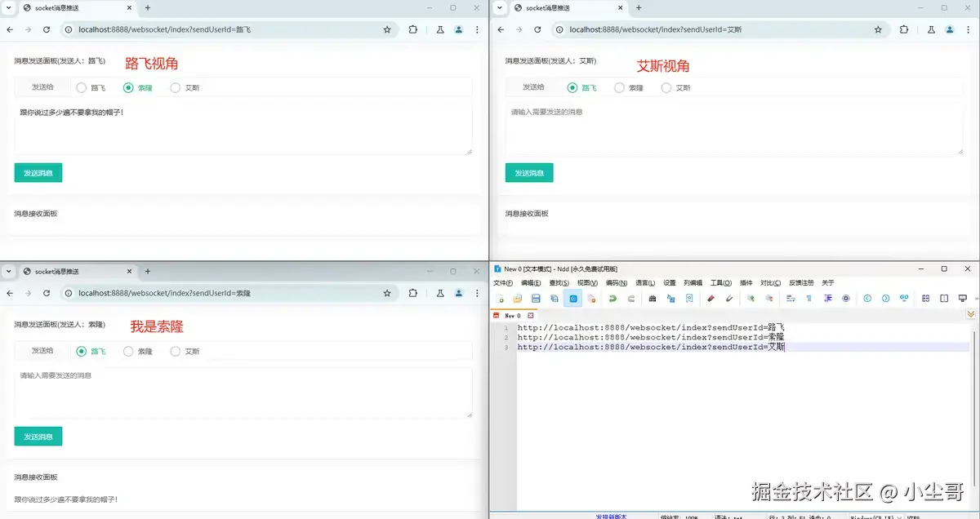Toggle word wrap icon in Ndd toolbar
The width and height of the screenshot is (980, 519).
[791, 298]
